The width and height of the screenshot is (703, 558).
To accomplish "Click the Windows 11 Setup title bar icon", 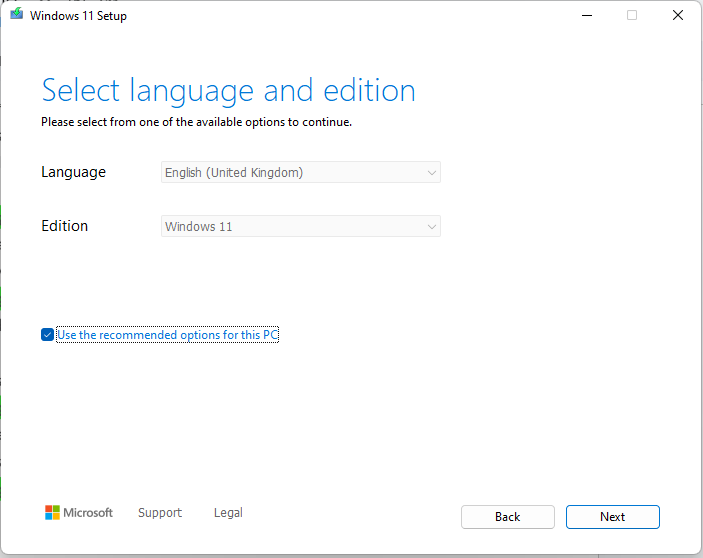I will pos(17,16).
